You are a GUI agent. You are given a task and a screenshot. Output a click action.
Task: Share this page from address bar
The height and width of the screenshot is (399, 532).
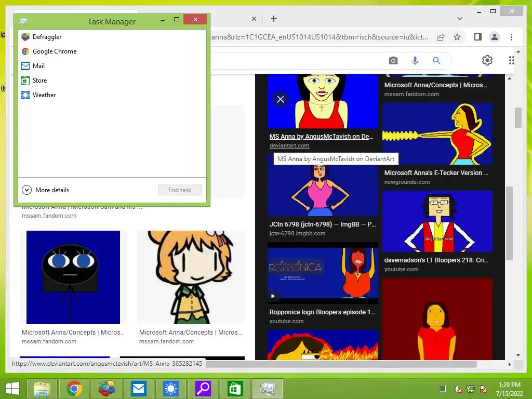[441, 37]
